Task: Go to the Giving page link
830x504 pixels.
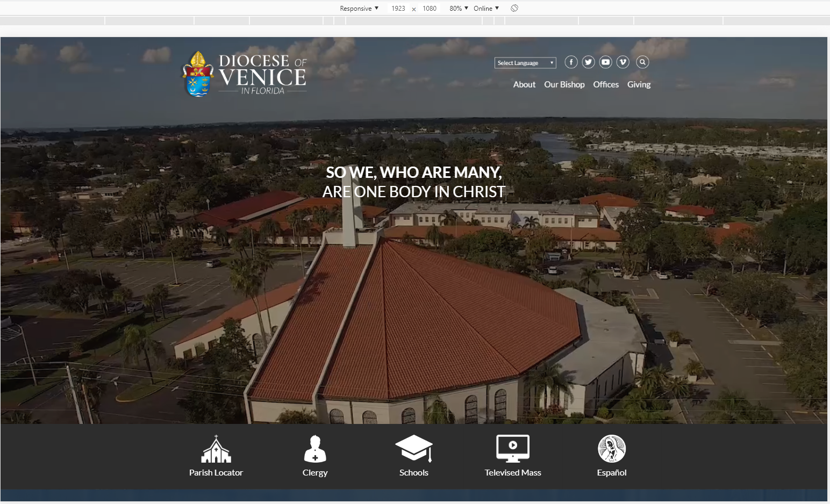Action: tap(639, 84)
